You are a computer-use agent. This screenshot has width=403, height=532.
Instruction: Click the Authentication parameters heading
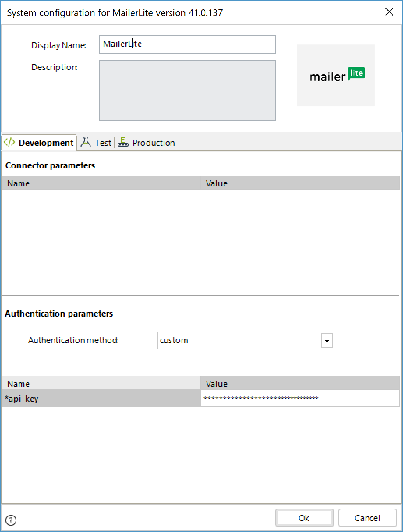click(59, 314)
